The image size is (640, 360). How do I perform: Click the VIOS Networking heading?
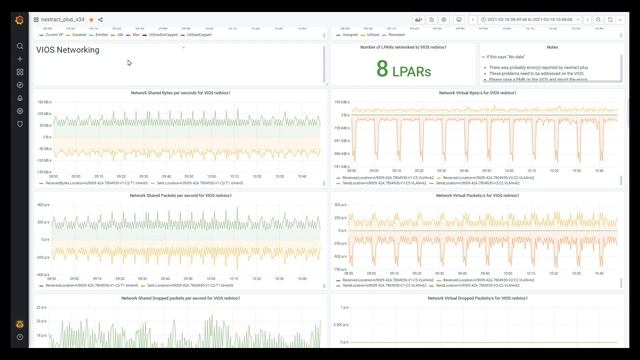pyautogui.click(x=68, y=50)
